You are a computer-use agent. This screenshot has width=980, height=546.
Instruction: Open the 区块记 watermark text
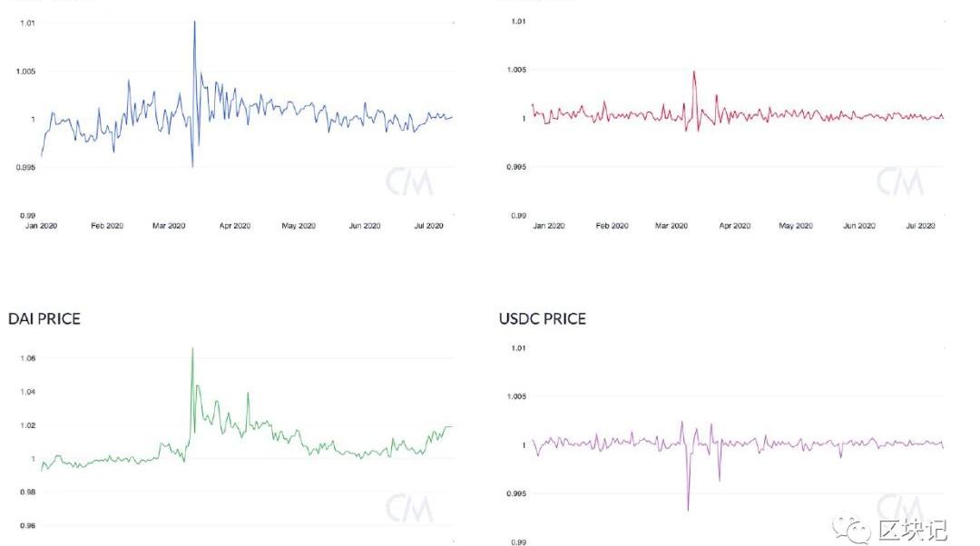912,529
